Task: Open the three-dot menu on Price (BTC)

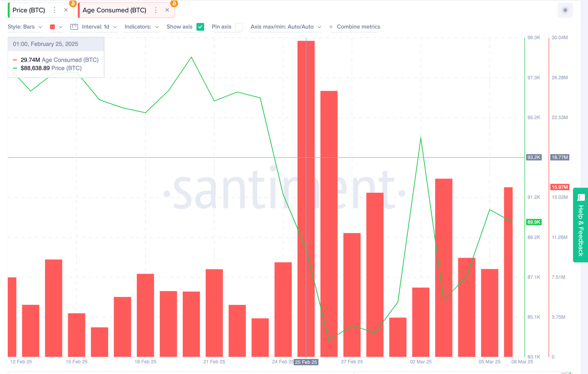Action: pyautogui.click(x=54, y=10)
